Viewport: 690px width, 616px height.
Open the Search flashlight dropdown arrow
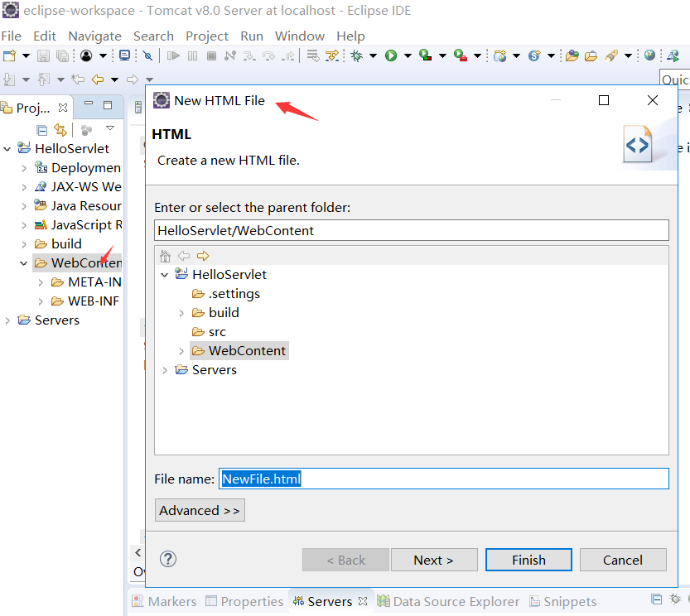point(628,55)
